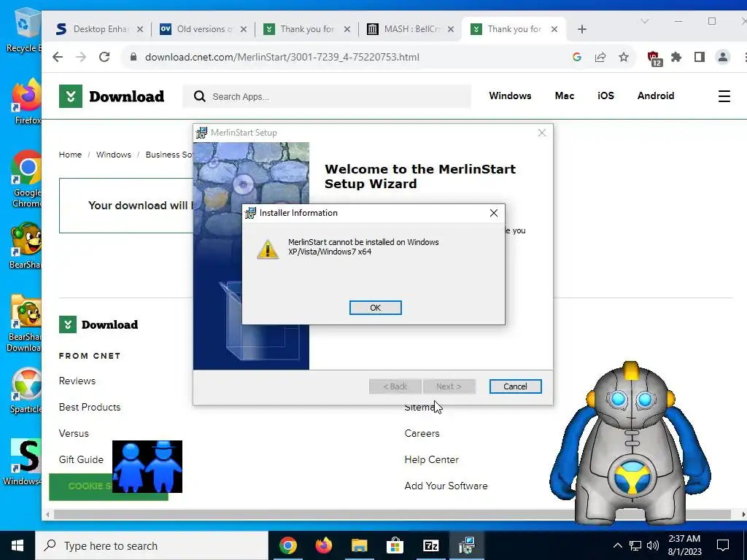
Task: Open the Mac category in site nav
Action: click(565, 96)
